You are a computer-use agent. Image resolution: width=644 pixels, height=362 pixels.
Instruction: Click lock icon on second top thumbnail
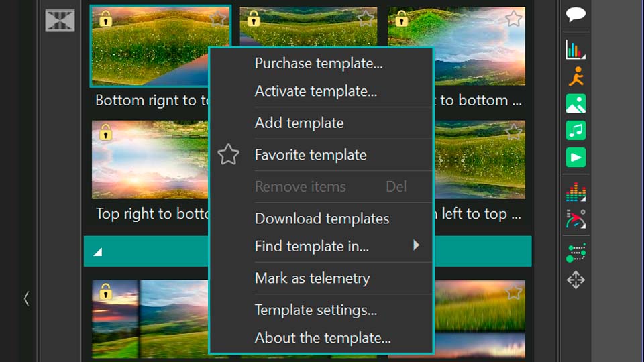point(254,19)
